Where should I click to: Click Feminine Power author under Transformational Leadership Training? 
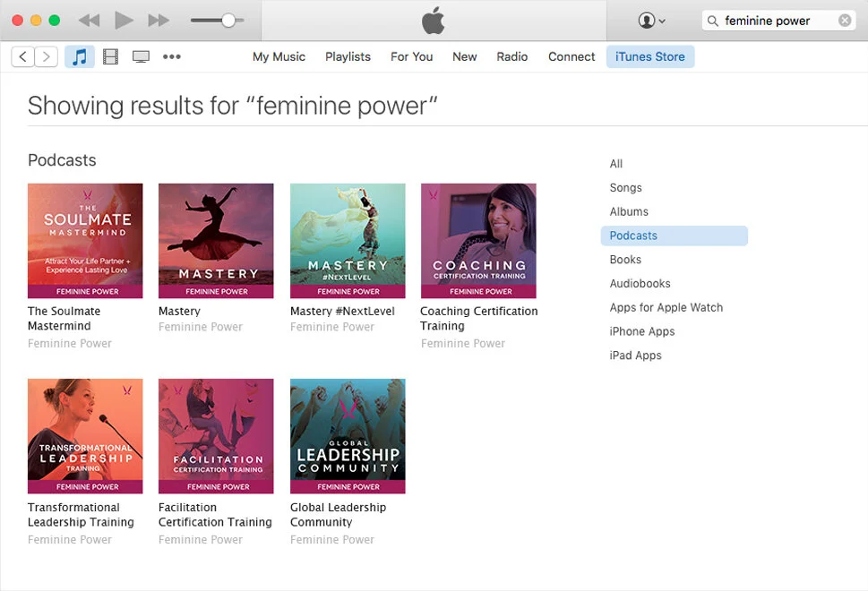(70, 540)
